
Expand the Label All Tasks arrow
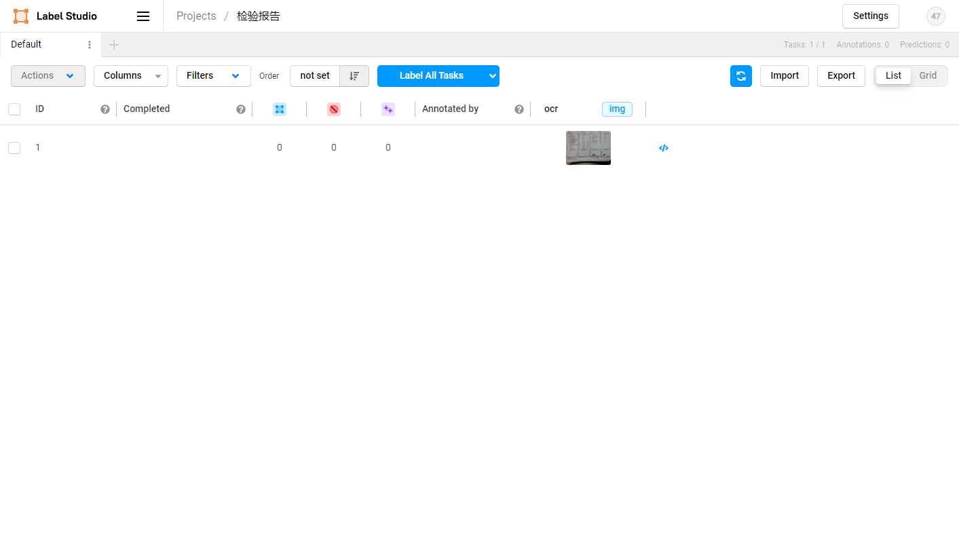click(x=493, y=76)
